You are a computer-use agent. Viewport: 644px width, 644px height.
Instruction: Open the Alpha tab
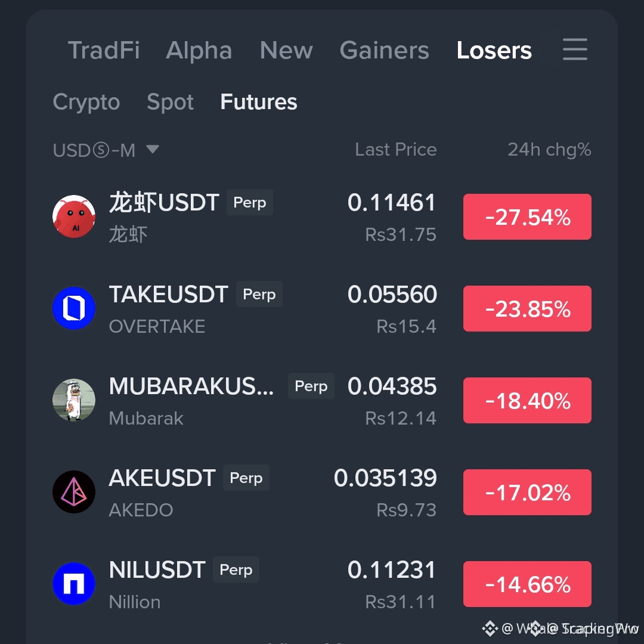[x=199, y=50]
